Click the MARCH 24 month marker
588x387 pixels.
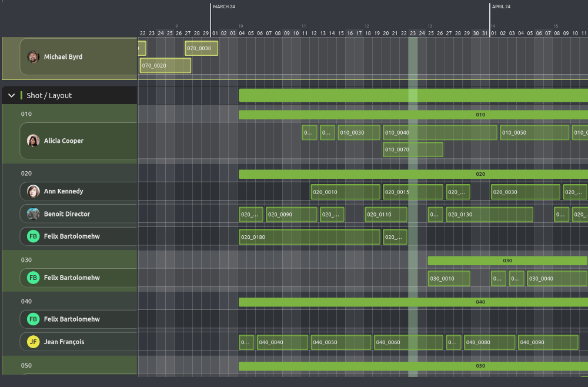point(223,6)
